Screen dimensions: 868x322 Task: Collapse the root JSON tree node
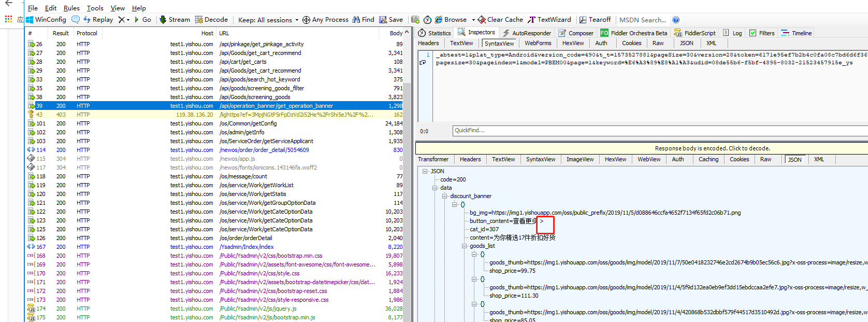pyautogui.click(x=425, y=171)
